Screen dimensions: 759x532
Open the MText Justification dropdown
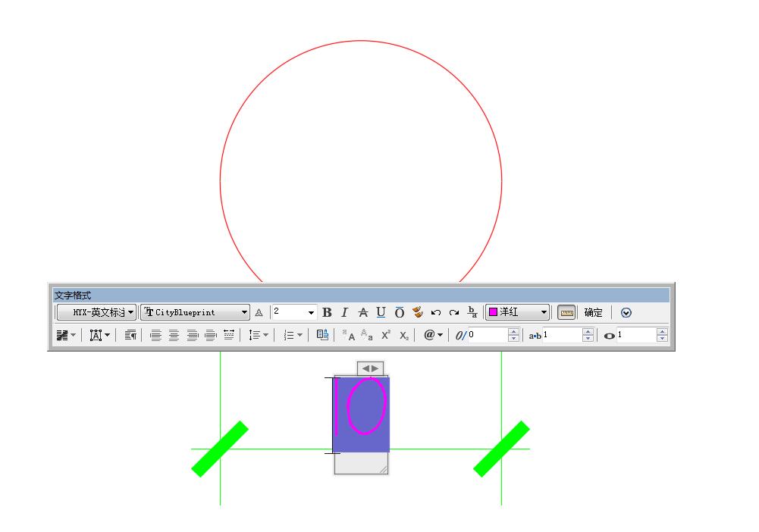pos(100,335)
